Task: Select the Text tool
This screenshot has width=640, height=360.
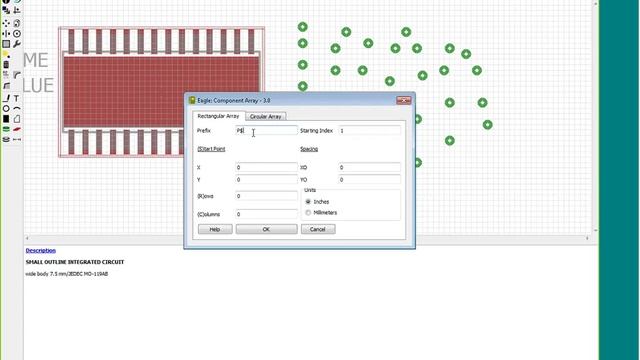Action: [17, 98]
